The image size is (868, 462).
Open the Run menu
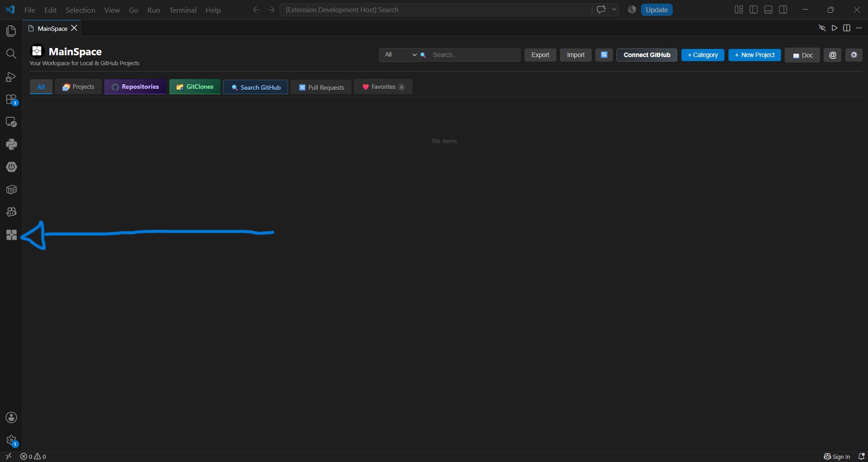coord(154,10)
